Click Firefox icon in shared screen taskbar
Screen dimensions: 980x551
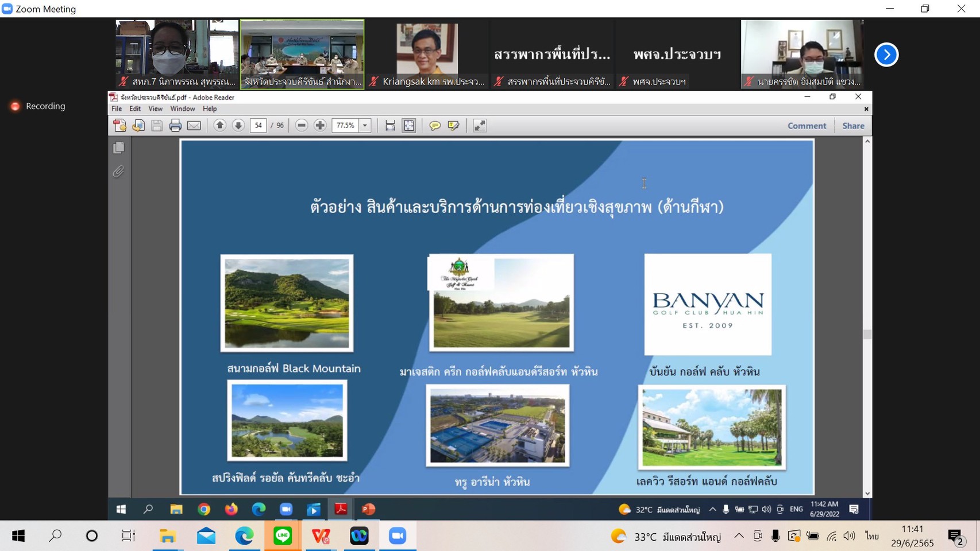click(x=231, y=509)
